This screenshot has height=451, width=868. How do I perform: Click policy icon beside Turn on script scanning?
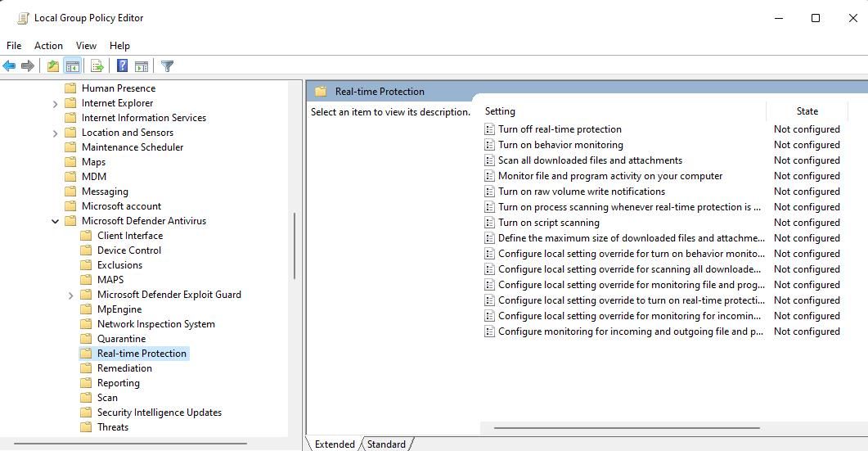489,223
